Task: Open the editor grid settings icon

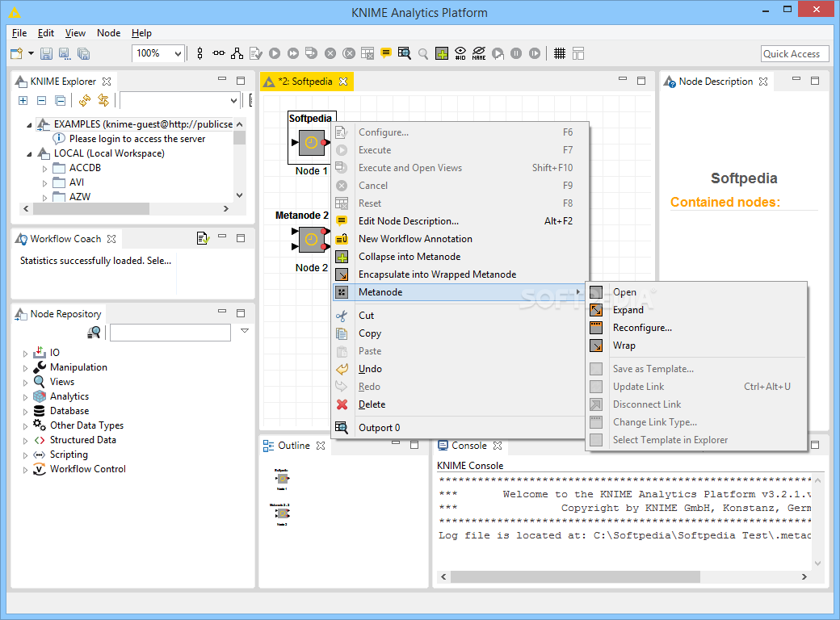Action: pyautogui.click(x=578, y=53)
